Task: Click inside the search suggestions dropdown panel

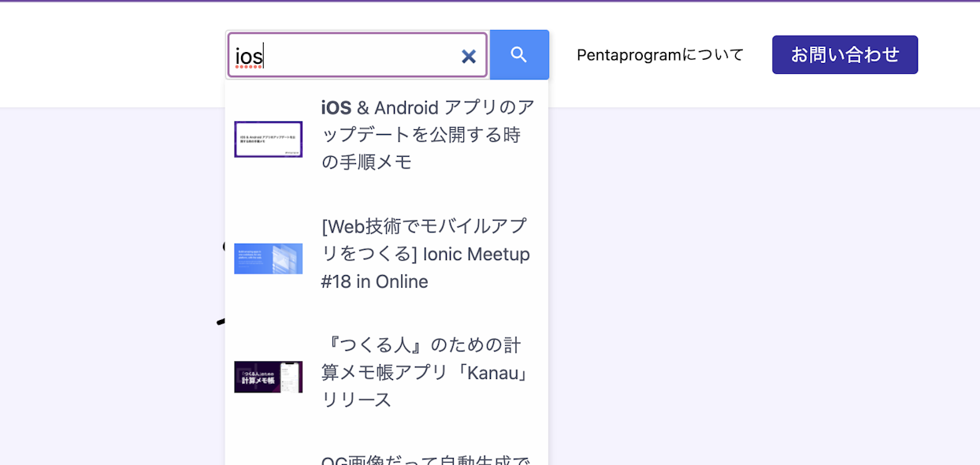Action: pos(386,276)
